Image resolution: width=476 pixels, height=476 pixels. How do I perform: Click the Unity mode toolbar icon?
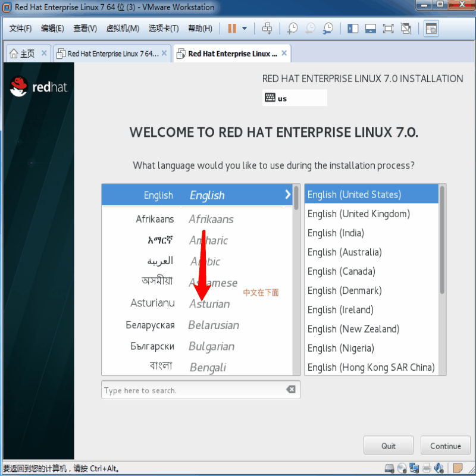click(x=406, y=29)
